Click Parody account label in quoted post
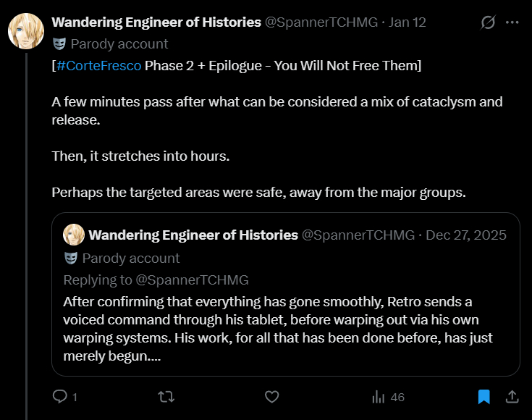The height and width of the screenshot is (420, 532). [130, 258]
